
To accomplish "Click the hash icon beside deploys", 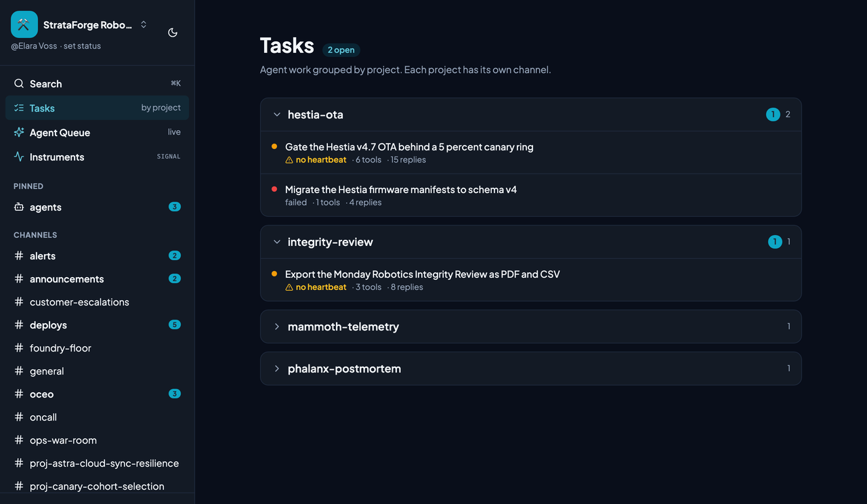I will (19, 325).
